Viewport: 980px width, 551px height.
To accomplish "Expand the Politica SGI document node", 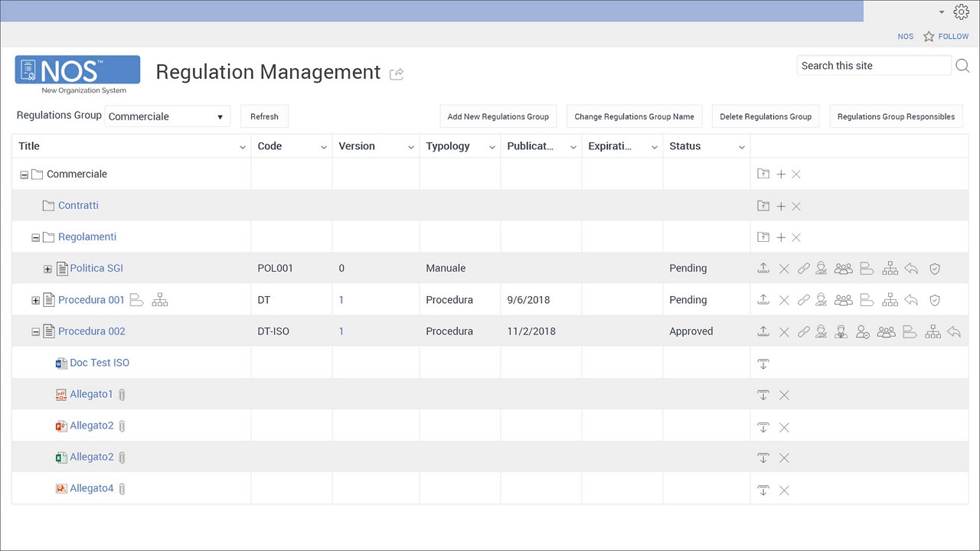I will (47, 269).
